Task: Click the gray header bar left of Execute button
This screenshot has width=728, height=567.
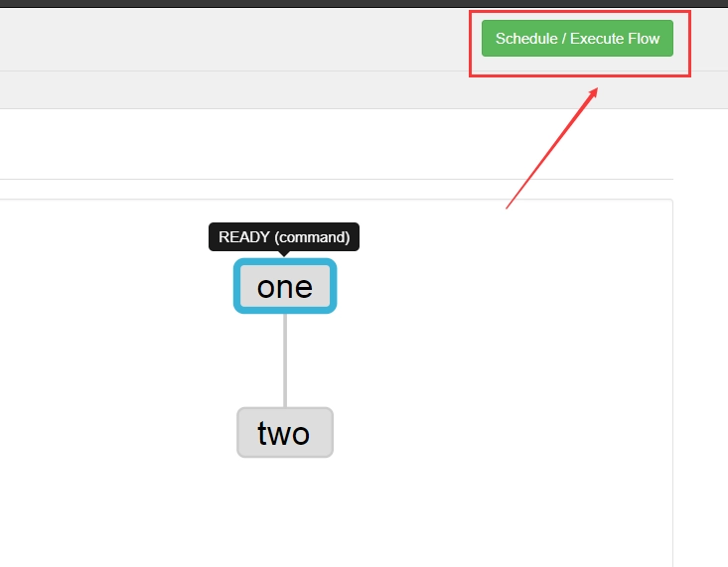Action: [x=232, y=40]
